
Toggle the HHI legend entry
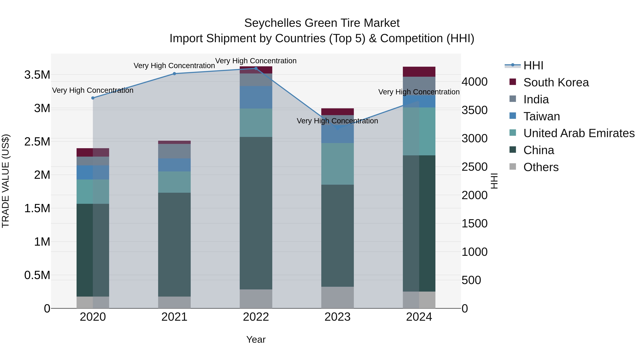(x=524, y=65)
